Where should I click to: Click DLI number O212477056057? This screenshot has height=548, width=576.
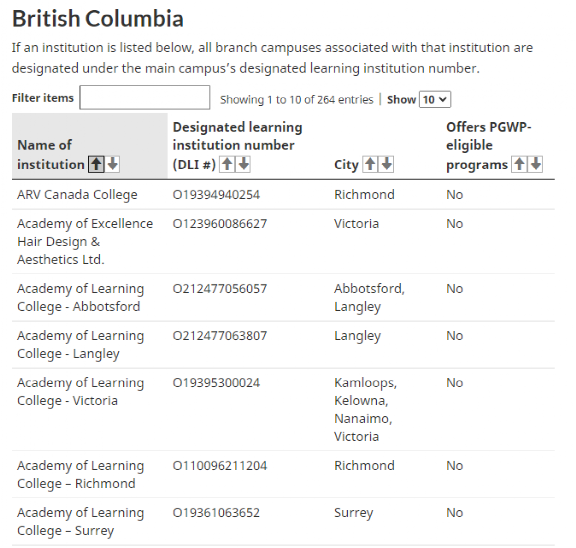click(220, 289)
